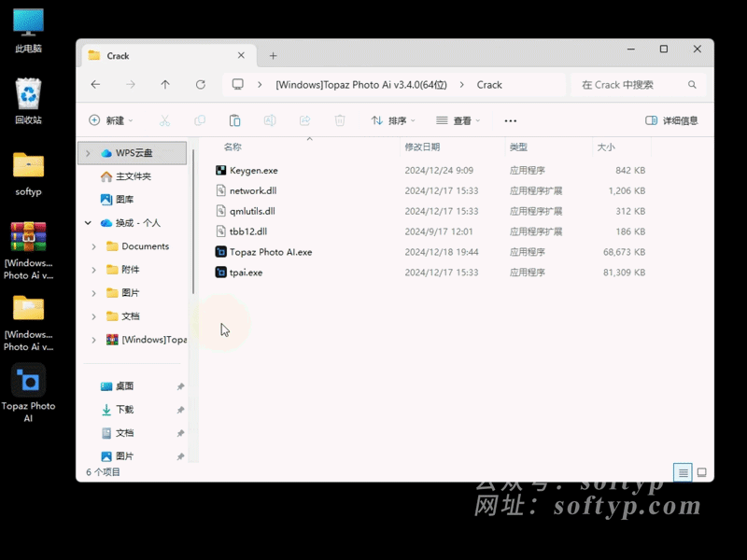This screenshot has width=747, height=560.
Task: Click the search magnifier icon
Action: [692, 85]
